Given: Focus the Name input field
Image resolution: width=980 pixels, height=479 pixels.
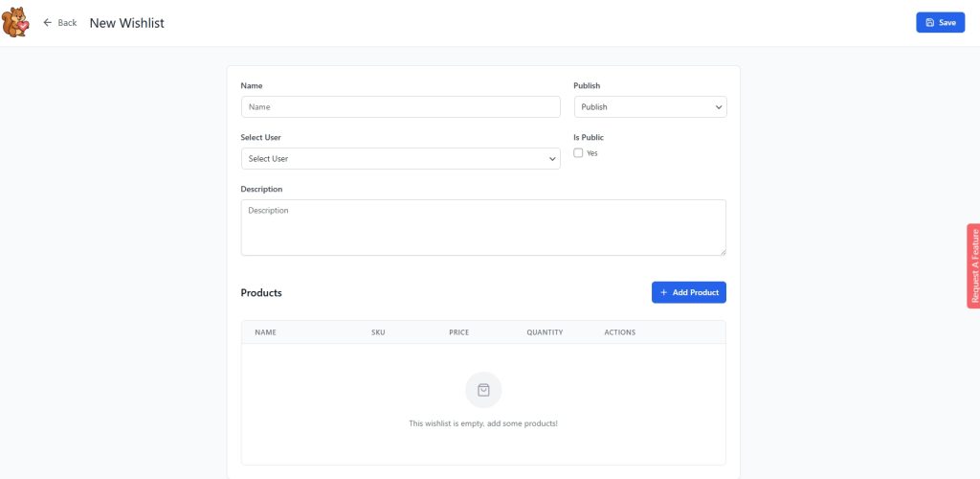Looking at the screenshot, I should pos(400,107).
